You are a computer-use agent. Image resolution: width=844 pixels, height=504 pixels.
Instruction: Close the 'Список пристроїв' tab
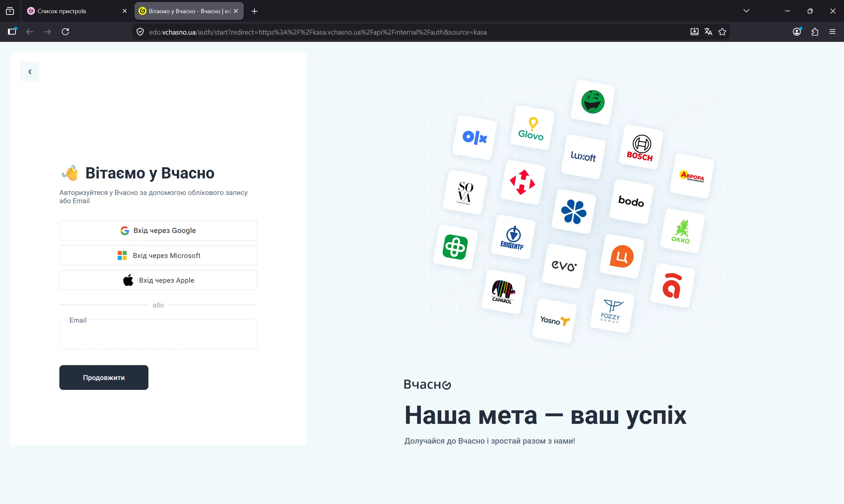click(x=125, y=11)
